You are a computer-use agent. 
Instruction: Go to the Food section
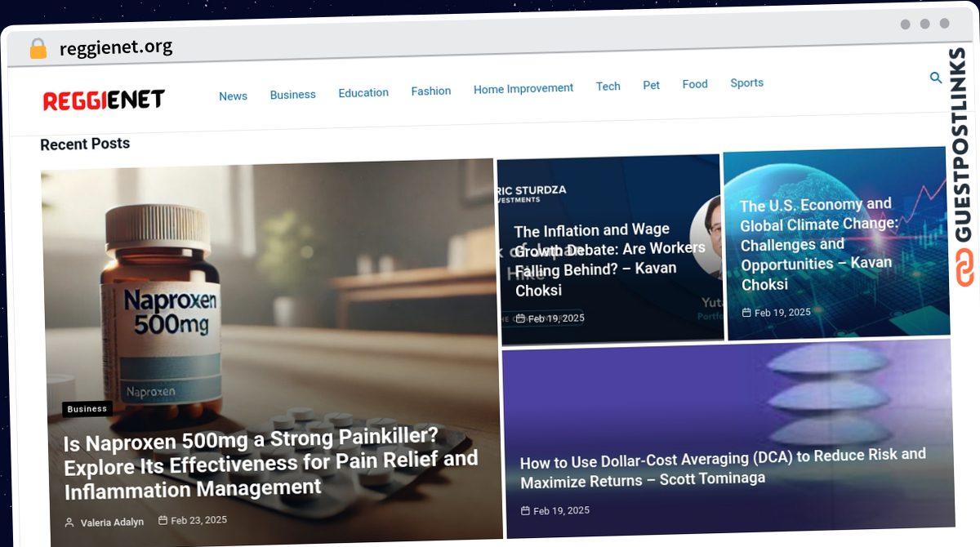click(x=695, y=84)
